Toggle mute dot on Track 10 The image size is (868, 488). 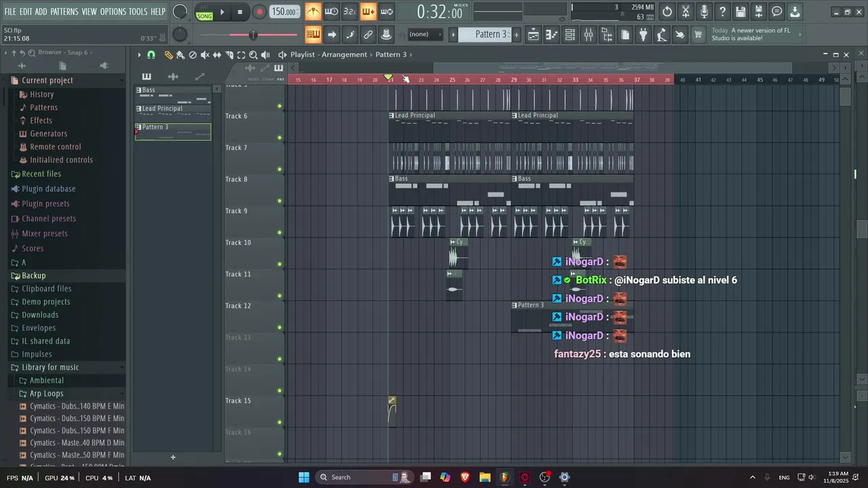click(x=279, y=264)
